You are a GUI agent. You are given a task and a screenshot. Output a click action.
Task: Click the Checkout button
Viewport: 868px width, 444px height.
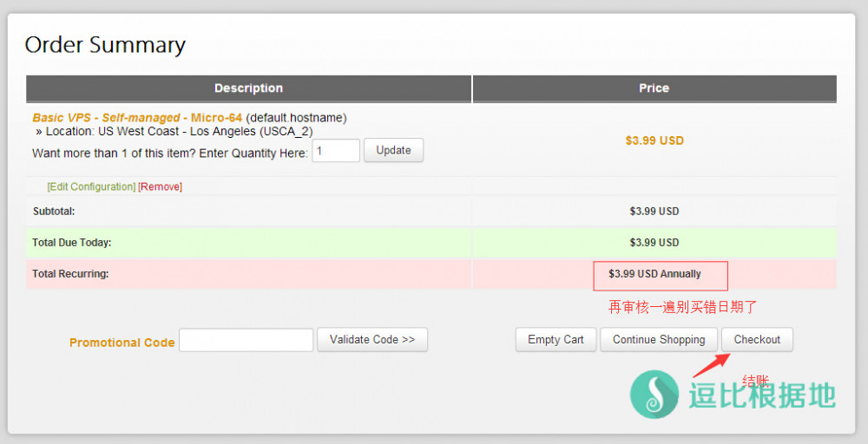click(757, 339)
